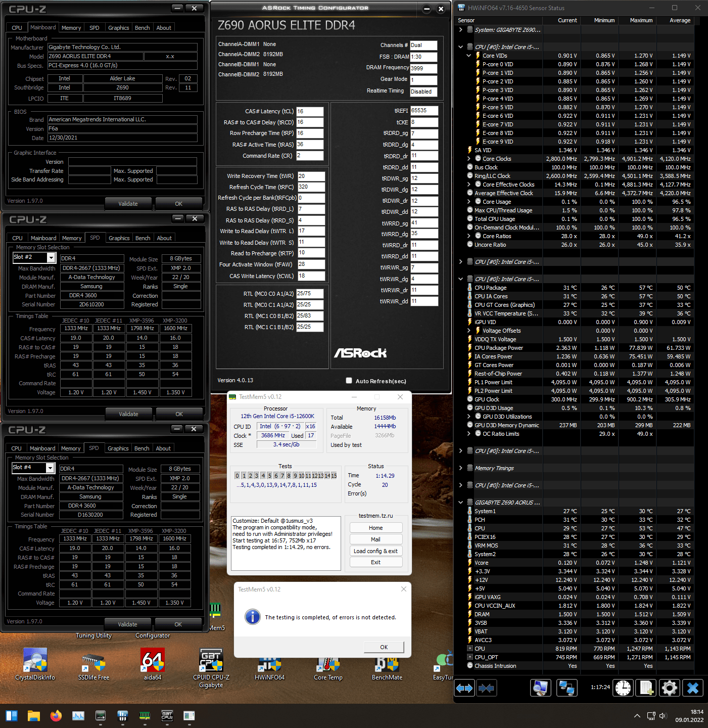708x728 pixels.
Task: Click HWiNFO reset clock timer icon
Action: coord(623,688)
